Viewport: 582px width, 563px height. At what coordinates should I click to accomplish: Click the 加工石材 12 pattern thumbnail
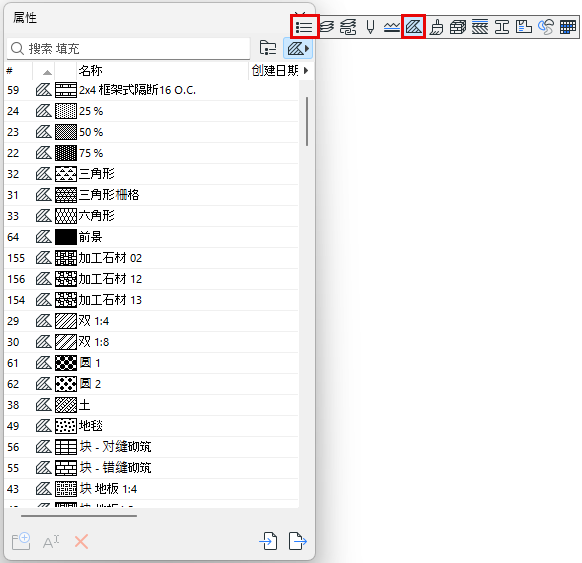point(66,279)
